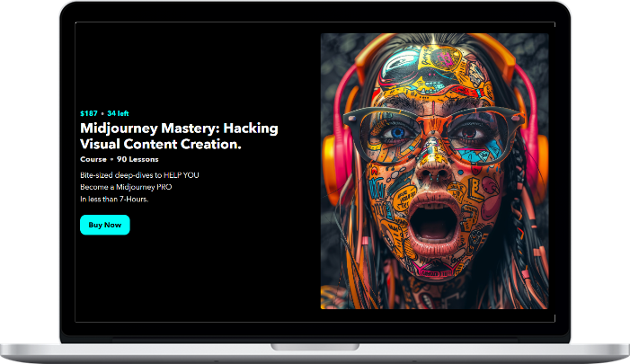The width and height of the screenshot is (630, 364).
Task: Click the $187 price text
Action: (89, 113)
